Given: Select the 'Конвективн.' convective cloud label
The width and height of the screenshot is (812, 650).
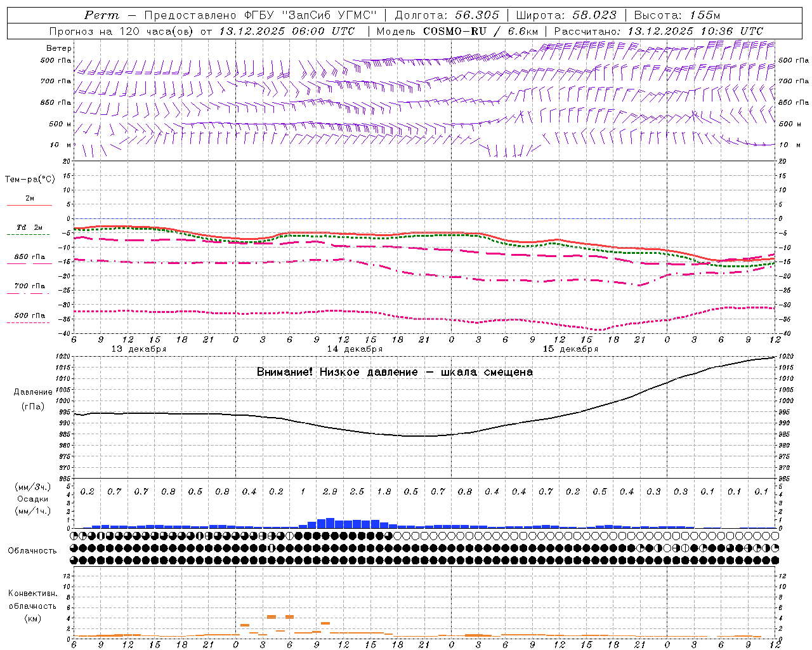Looking at the screenshot, I should pyautogui.click(x=32, y=594).
